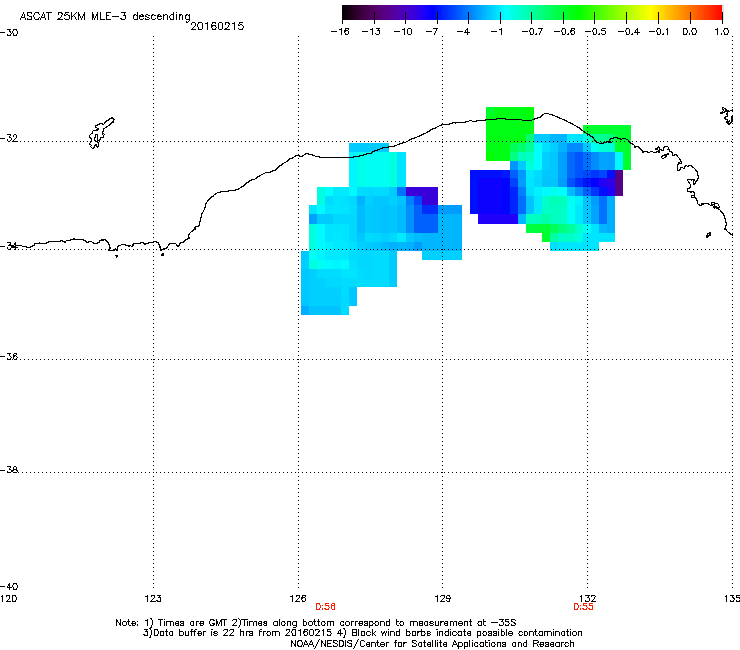Click the latitude label -32
This screenshot has height=650, width=740.
click(x=9, y=138)
